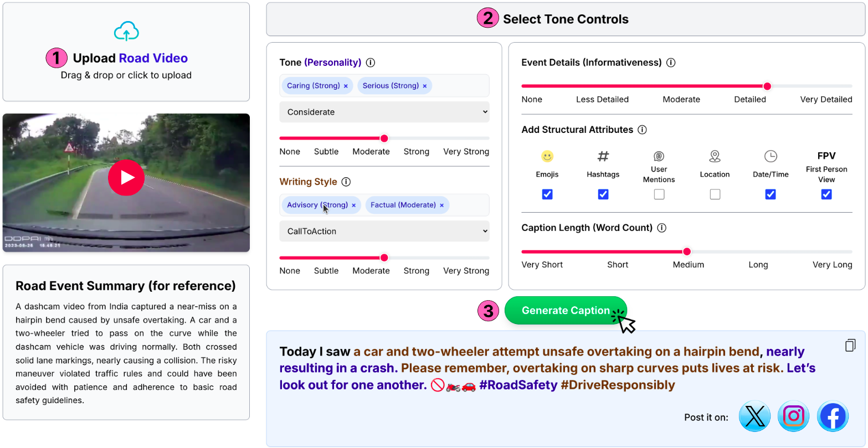The image size is (868, 448).
Task: Remove the Caring (Strong) tag
Action: 346,86
